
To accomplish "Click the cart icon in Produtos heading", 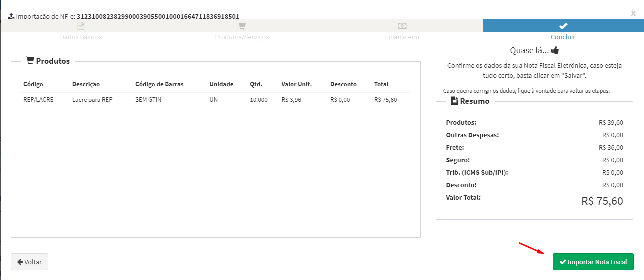I will pyautogui.click(x=30, y=61).
